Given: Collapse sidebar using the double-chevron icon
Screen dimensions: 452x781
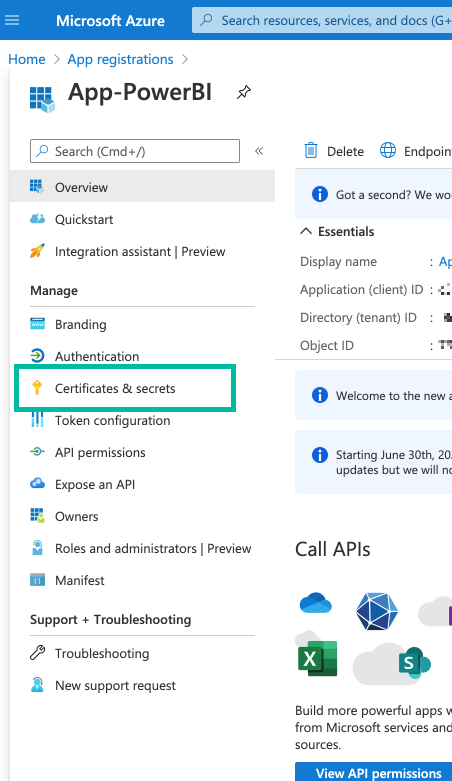Looking at the screenshot, I should pyautogui.click(x=259, y=151).
